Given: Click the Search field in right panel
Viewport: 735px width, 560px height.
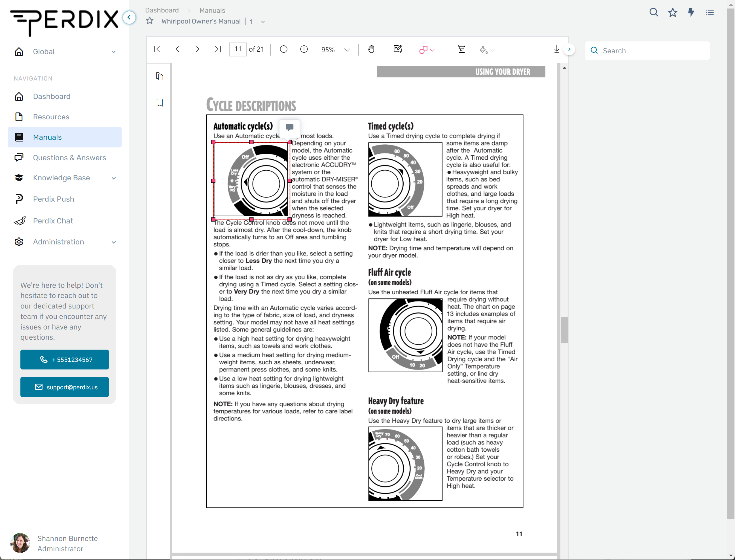Looking at the screenshot, I should pos(647,51).
